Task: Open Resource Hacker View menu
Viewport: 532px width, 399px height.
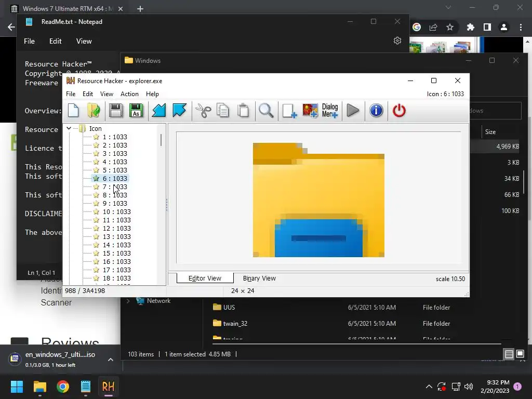Action: tap(107, 94)
